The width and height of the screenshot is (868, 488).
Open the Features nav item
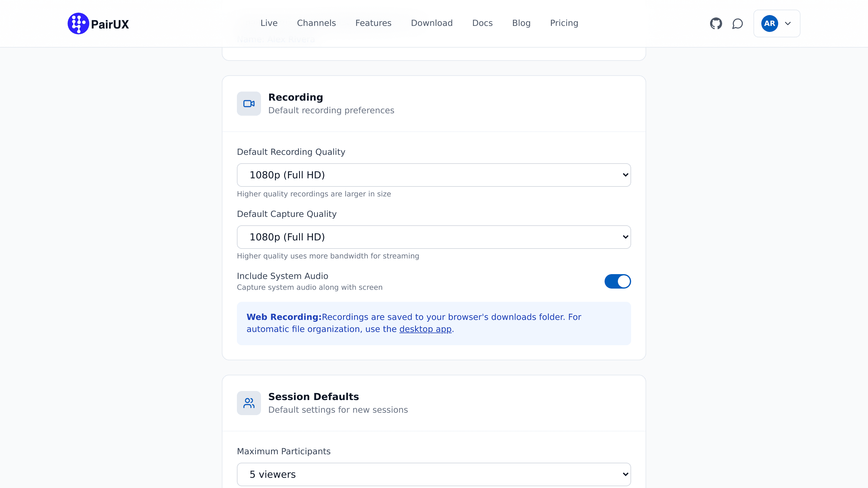coord(373,23)
